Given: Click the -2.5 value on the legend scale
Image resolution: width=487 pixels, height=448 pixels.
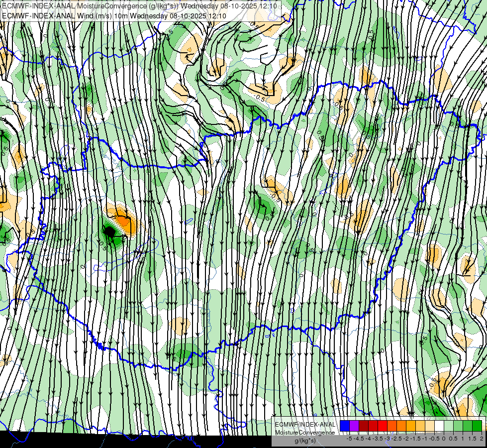Looking at the screenshot, I should pos(396,439).
